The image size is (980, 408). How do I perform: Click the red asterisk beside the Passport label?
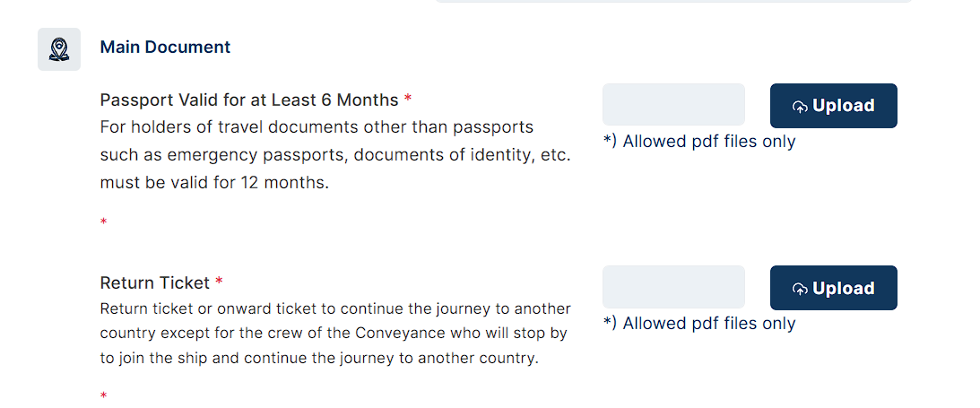(x=407, y=99)
